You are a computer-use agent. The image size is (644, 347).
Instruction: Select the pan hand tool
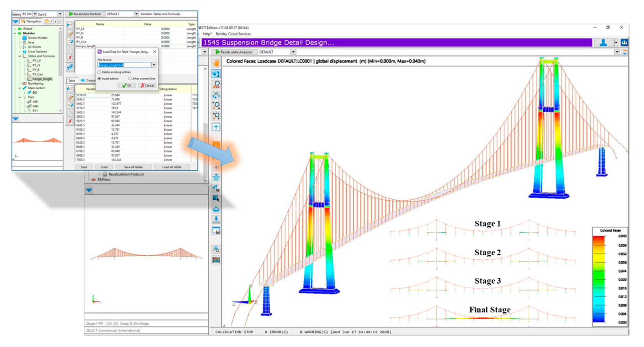[216, 63]
